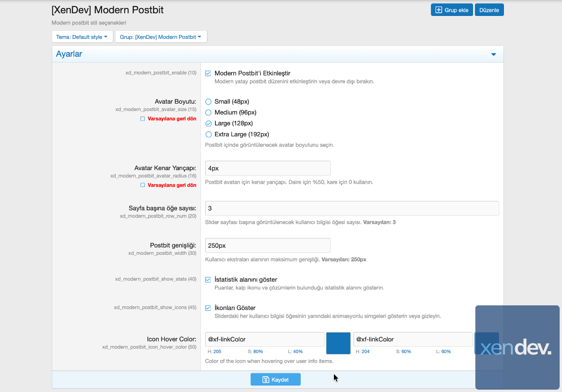Viewport: 562px width, 392px height.
Task: Click the Düzenle button
Action: pos(489,10)
